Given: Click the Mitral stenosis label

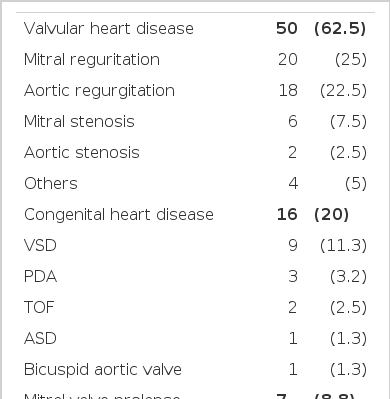Looking at the screenshot, I should click(79, 121).
